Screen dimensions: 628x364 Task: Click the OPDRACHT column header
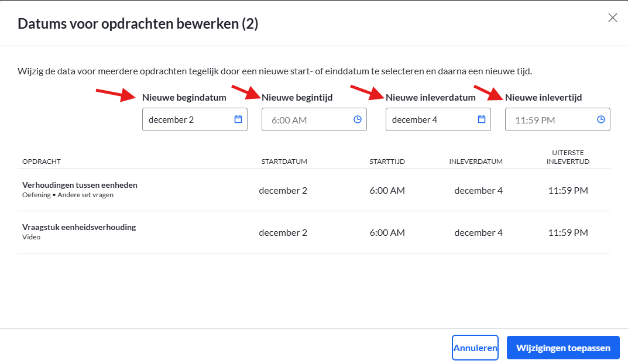click(41, 162)
